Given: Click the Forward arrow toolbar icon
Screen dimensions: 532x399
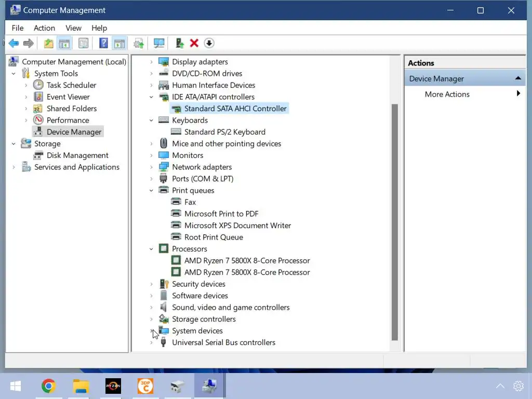Looking at the screenshot, I should tap(29, 43).
